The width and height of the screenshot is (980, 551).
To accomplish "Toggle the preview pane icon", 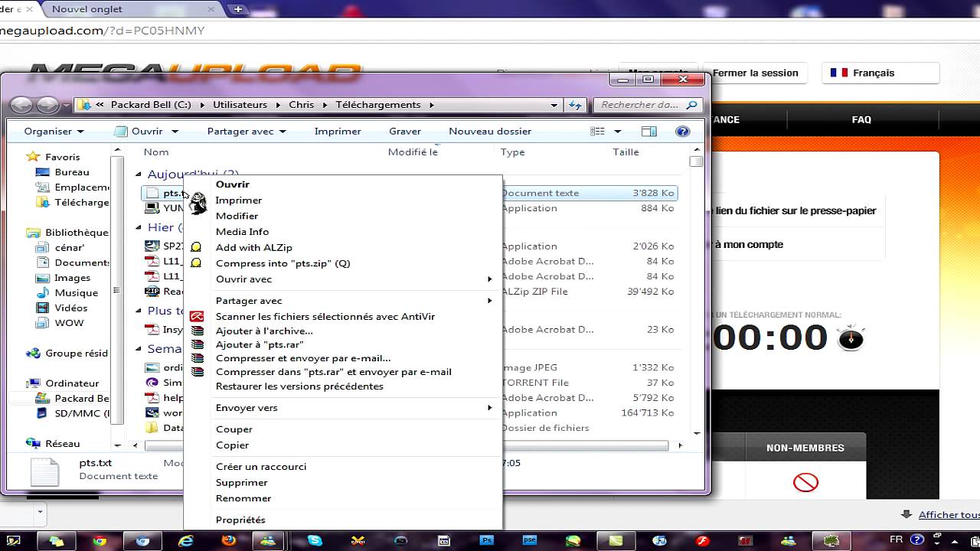I will tap(649, 132).
